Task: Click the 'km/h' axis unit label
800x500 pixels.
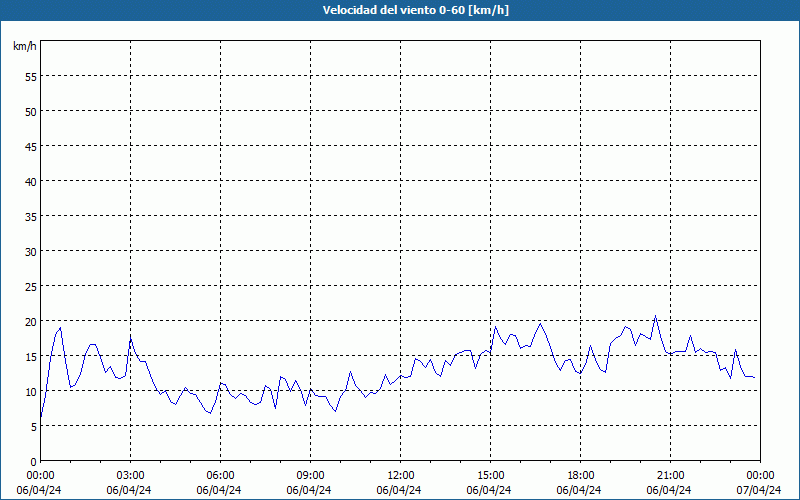Action: click(24, 46)
